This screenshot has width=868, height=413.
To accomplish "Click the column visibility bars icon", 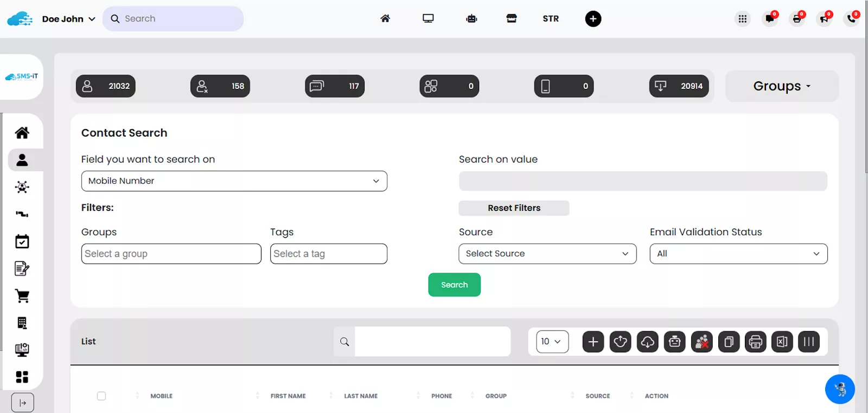I will coord(808,341).
